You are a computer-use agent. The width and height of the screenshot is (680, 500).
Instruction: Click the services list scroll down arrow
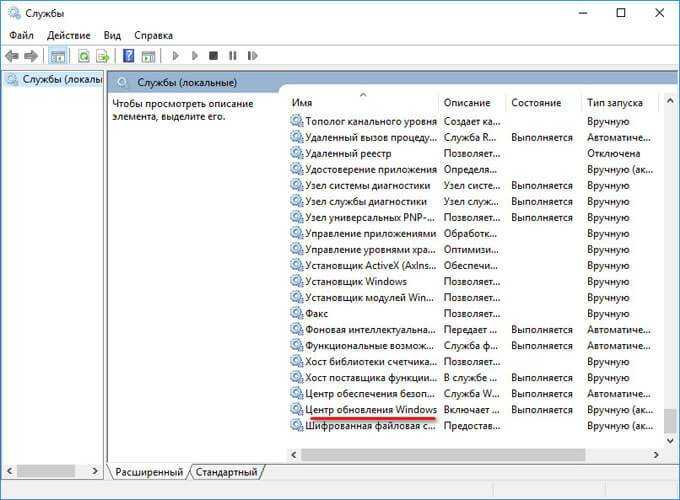(670, 440)
